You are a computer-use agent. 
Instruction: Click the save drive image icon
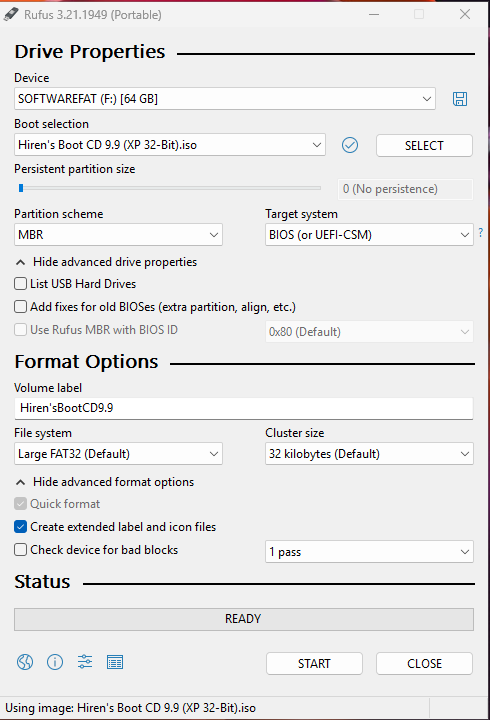tap(460, 99)
